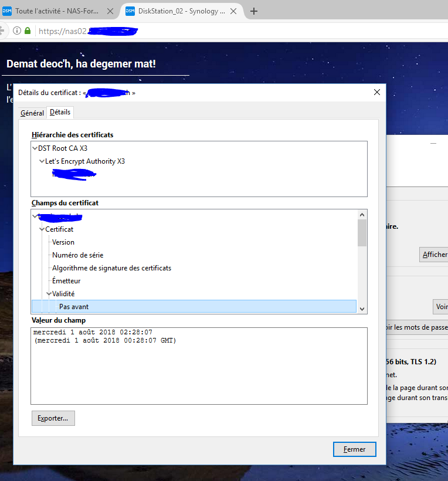
Task: Click the 'Champs du certificat' label
Action: tap(65, 203)
